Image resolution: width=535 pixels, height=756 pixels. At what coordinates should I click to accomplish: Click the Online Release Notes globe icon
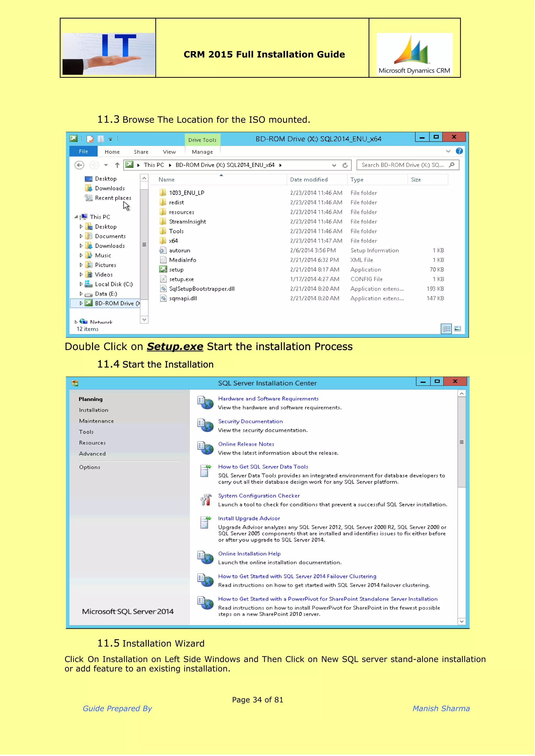[x=205, y=448]
